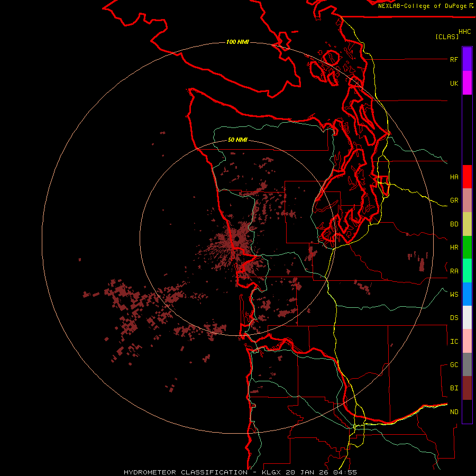Click the KLGX station identifier
Image resolution: width=476 pixels, height=476 pixels.
pos(272,472)
